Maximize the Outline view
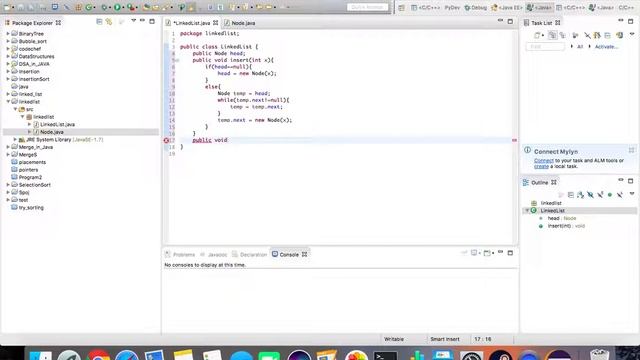 (x=631, y=180)
